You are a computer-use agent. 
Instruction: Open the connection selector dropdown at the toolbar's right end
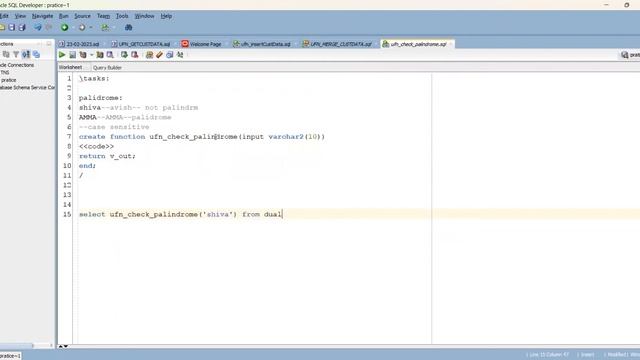tap(630, 55)
